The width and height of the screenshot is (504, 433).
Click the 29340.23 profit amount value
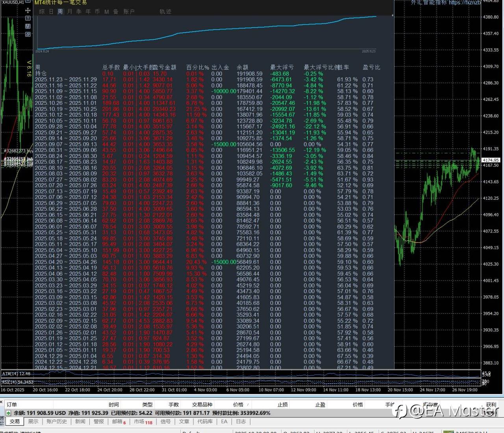[164, 109]
